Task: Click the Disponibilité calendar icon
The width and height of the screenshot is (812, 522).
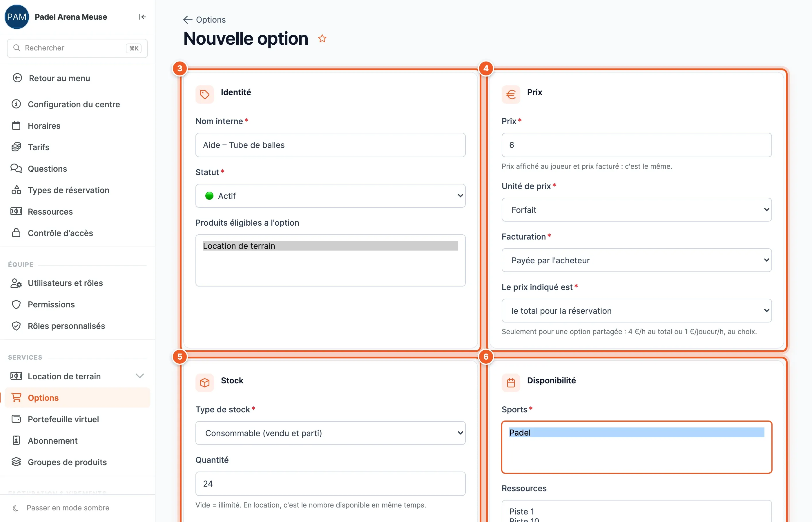Action: click(511, 383)
